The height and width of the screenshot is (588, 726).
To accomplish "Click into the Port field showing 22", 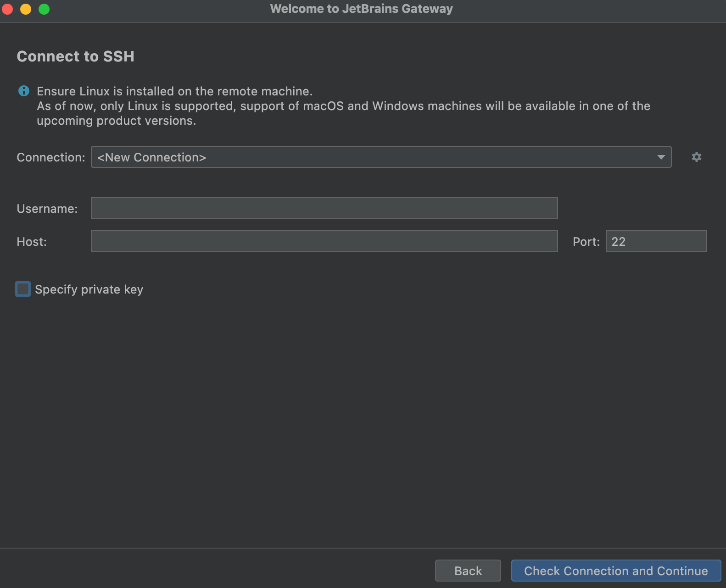I will click(656, 241).
